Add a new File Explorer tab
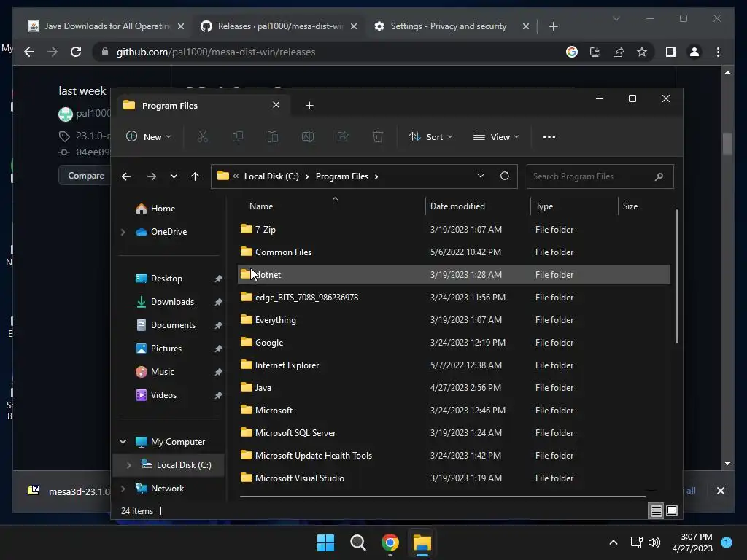 pos(309,106)
